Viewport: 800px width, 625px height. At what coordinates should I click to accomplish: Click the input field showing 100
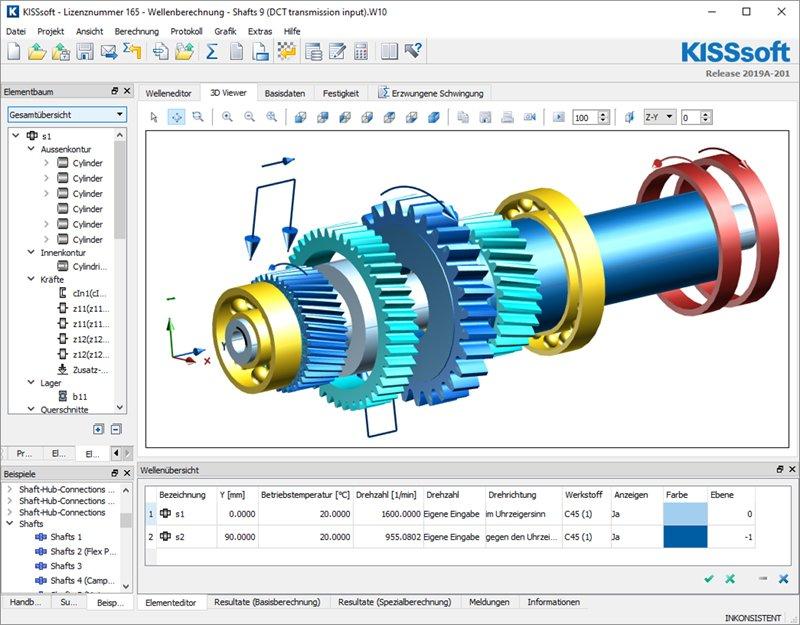(x=584, y=117)
